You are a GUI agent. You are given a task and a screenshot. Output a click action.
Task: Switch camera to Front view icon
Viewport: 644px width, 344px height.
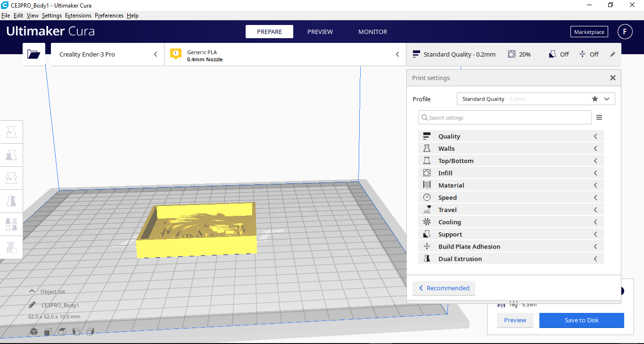pyautogui.click(x=48, y=332)
